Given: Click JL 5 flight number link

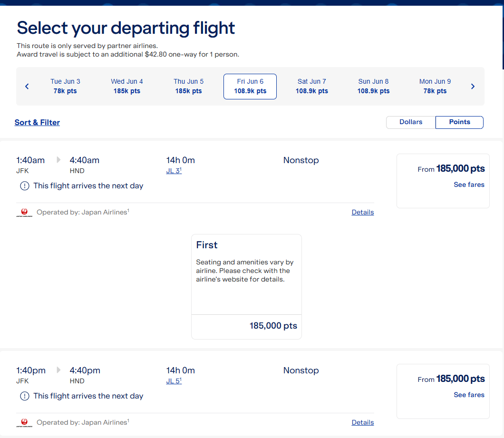Looking at the screenshot, I should tap(174, 381).
